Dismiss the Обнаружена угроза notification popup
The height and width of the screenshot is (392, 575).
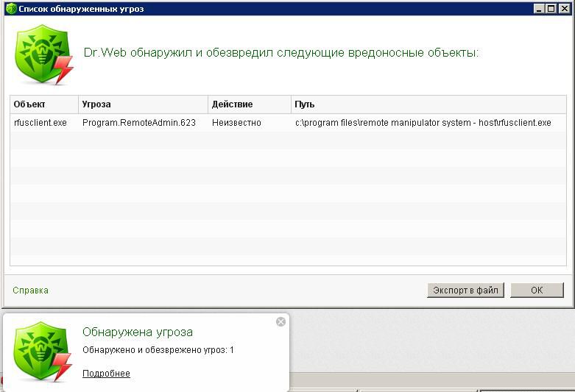[281, 321]
